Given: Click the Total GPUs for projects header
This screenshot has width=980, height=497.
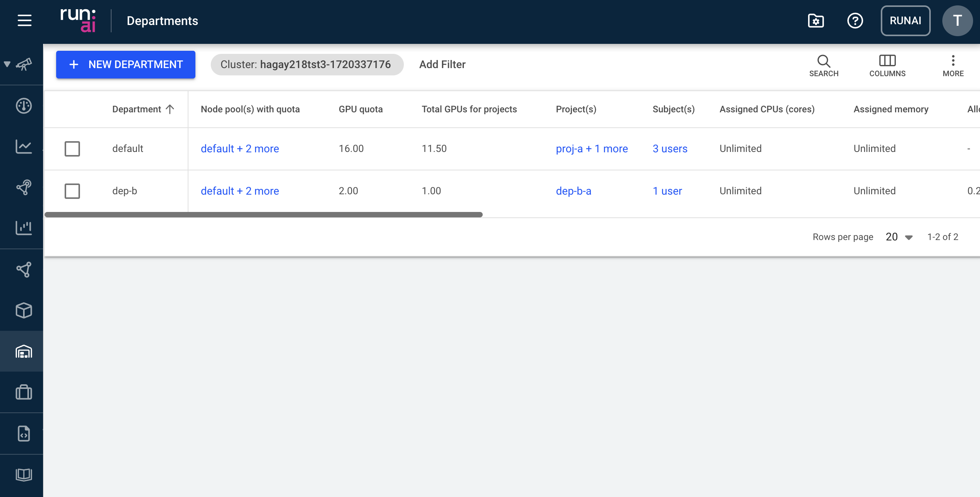Looking at the screenshot, I should pos(469,109).
